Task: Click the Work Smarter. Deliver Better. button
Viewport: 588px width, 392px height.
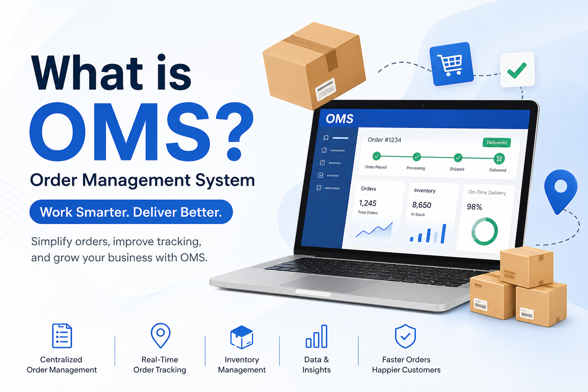Action: (x=131, y=212)
